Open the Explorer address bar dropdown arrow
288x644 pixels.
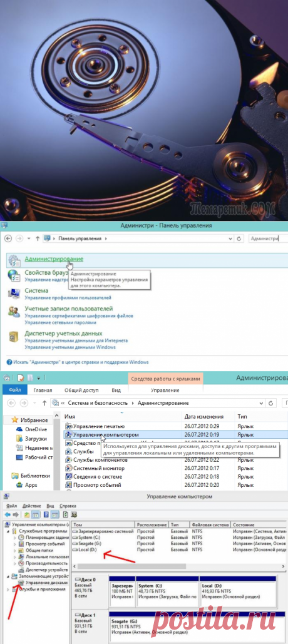point(260,403)
